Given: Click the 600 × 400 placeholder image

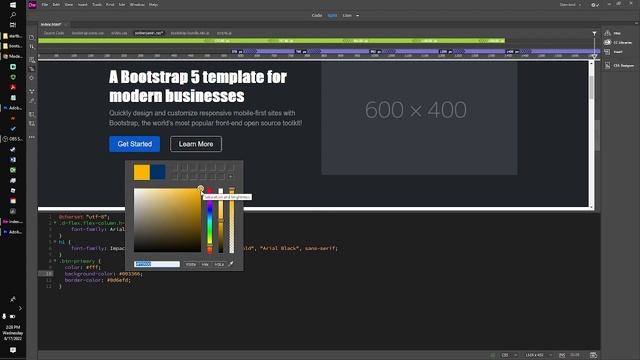Looking at the screenshot, I should (x=419, y=118).
